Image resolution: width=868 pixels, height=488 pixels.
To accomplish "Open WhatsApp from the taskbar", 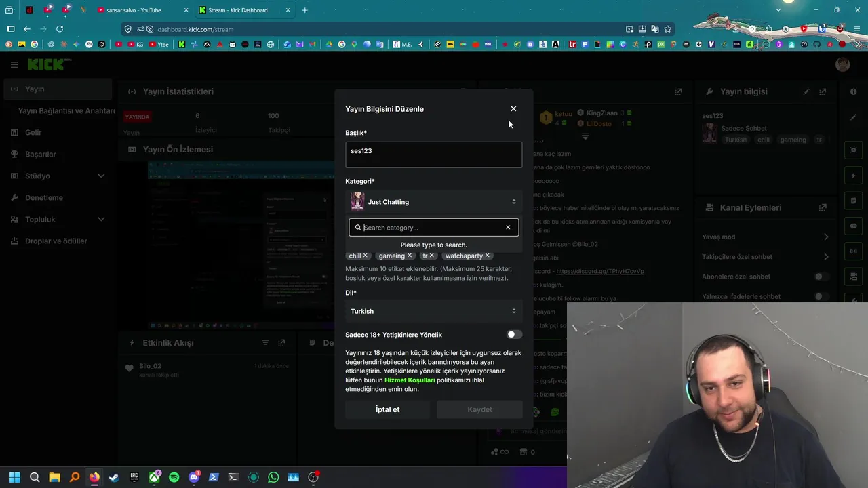I will point(273,477).
